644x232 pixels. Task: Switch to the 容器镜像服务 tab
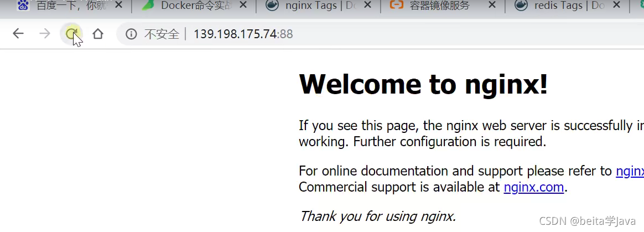point(443,6)
